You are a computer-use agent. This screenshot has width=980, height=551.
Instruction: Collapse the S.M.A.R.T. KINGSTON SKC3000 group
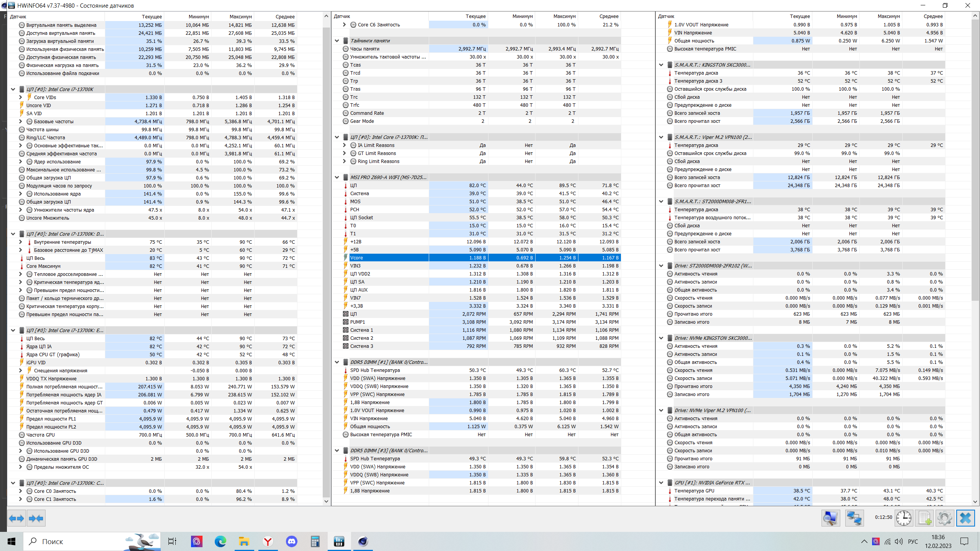click(661, 65)
